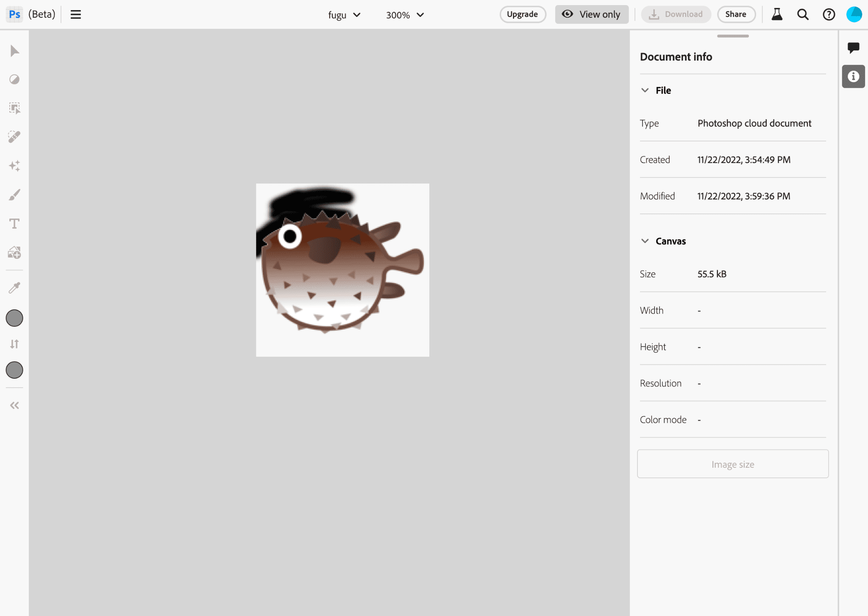868x616 pixels.
Task: Click the fugu fish thumbnail on canvas
Action: [342, 269]
